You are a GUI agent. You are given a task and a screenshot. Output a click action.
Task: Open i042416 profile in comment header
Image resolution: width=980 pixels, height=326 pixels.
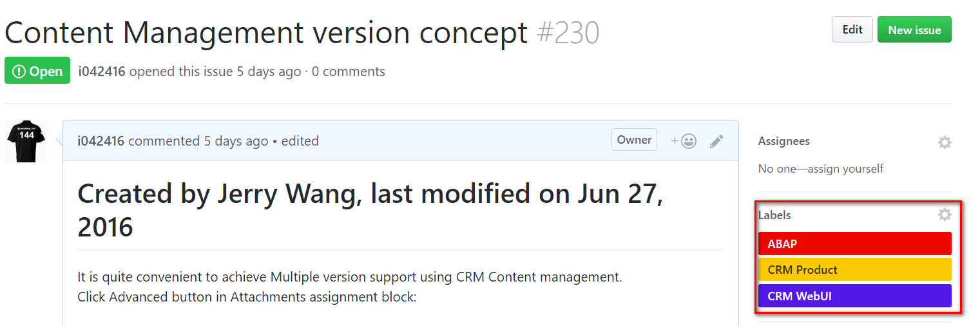coord(101,141)
